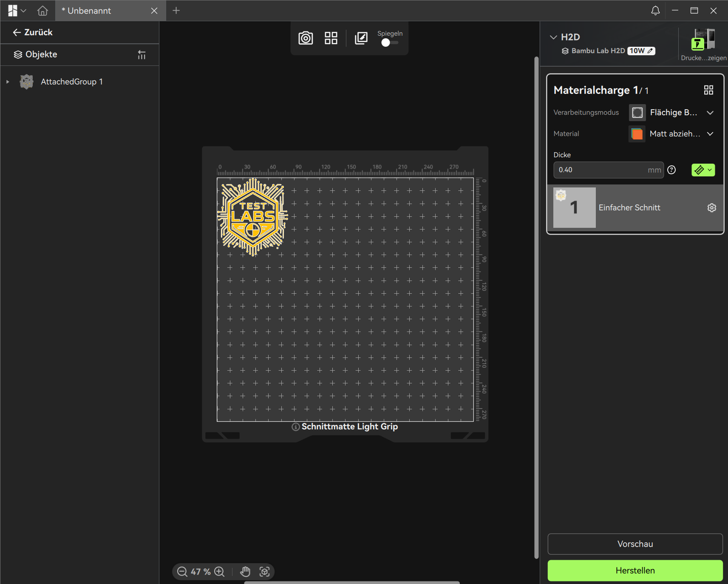Image resolution: width=728 pixels, height=584 pixels.
Task: Click the fit view icon
Action: coord(264,572)
